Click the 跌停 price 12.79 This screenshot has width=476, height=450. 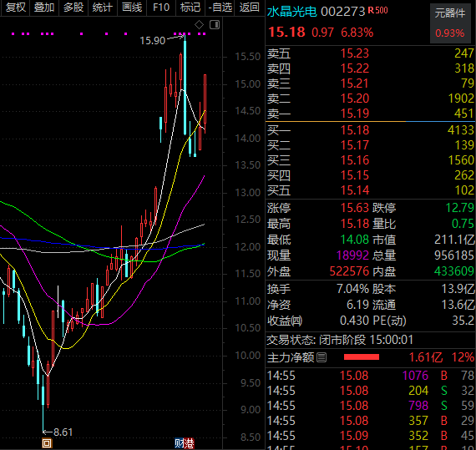click(459, 208)
